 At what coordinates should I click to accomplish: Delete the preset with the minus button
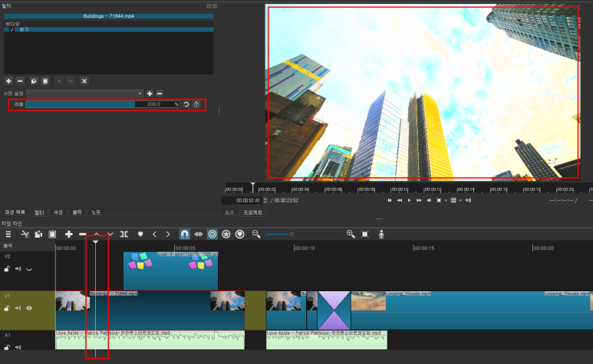point(160,93)
